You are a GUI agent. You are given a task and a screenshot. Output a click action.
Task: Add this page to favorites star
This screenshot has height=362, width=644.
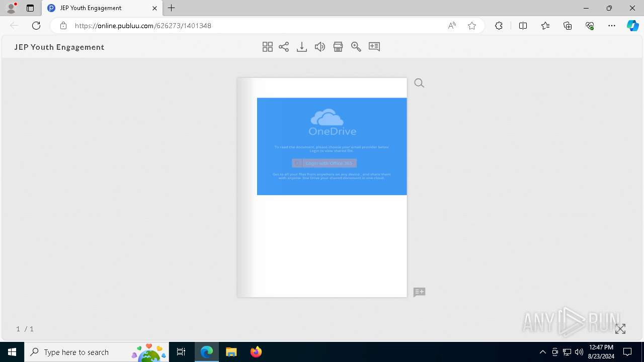tap(472, 26)
